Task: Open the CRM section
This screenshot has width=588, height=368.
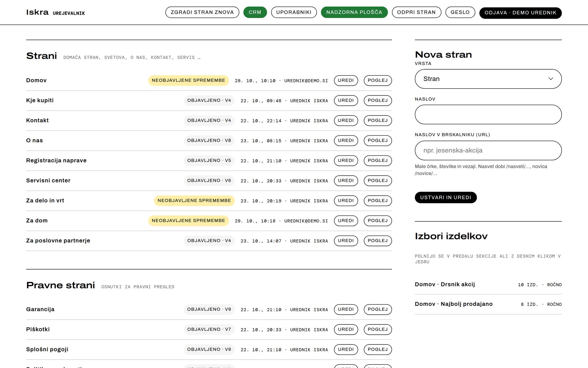Action: [x=255, y=12]
